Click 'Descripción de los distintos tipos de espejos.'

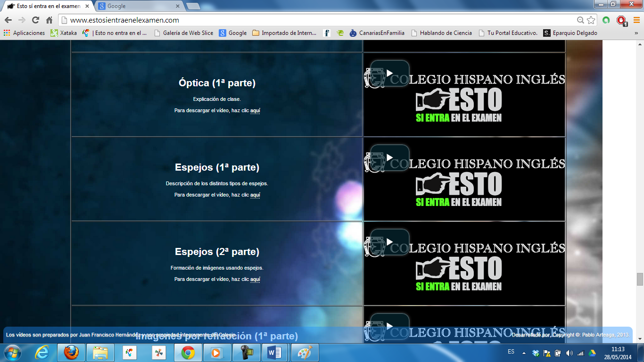point(217,184)
